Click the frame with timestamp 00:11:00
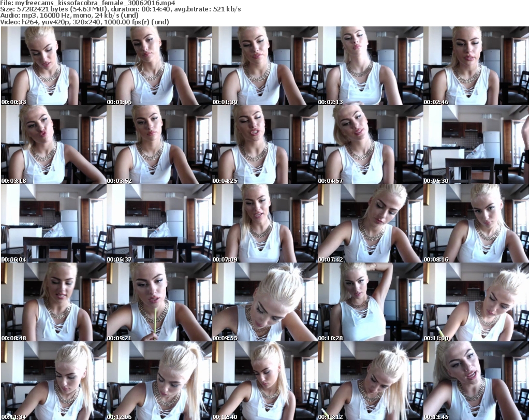 pyautogui.click(x=476, y=302)
